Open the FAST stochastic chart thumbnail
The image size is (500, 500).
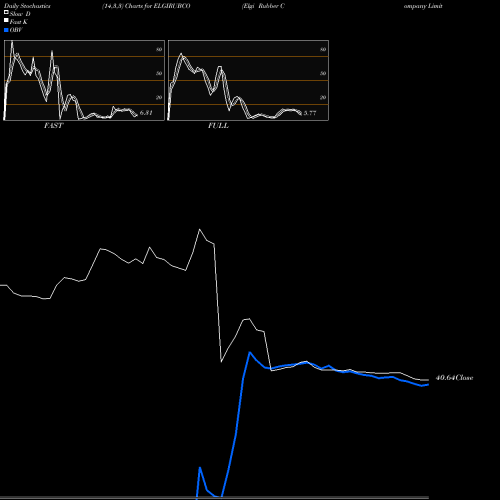click(x=84, y=80)
